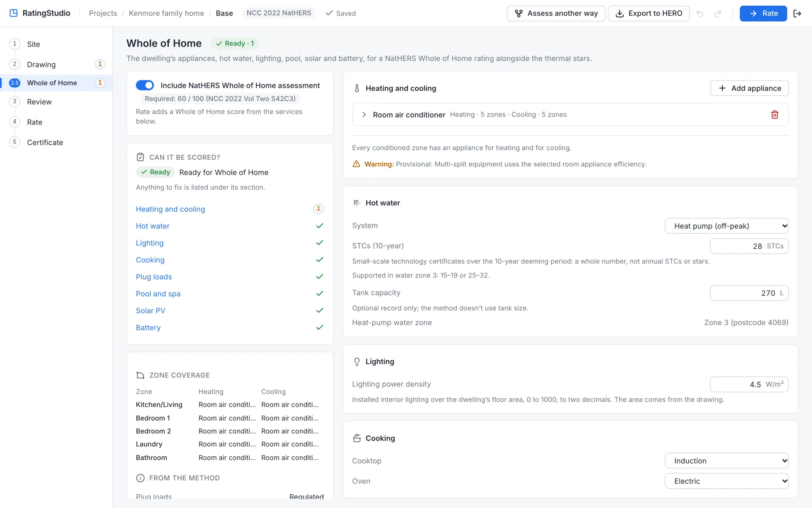This screenshot has height=508, width=812.
Task: Go to the Site step
Action: pyautogui.click(x=56, y=44)
